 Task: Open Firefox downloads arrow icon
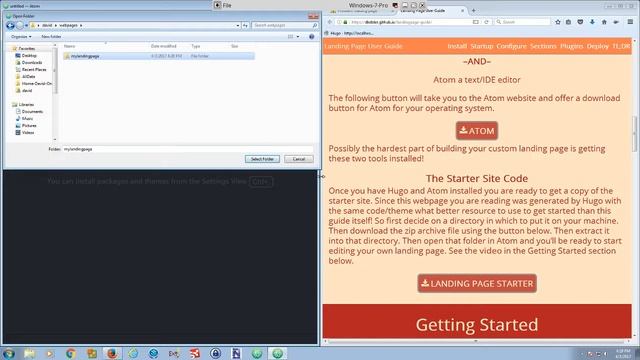[x=592, y=22]
